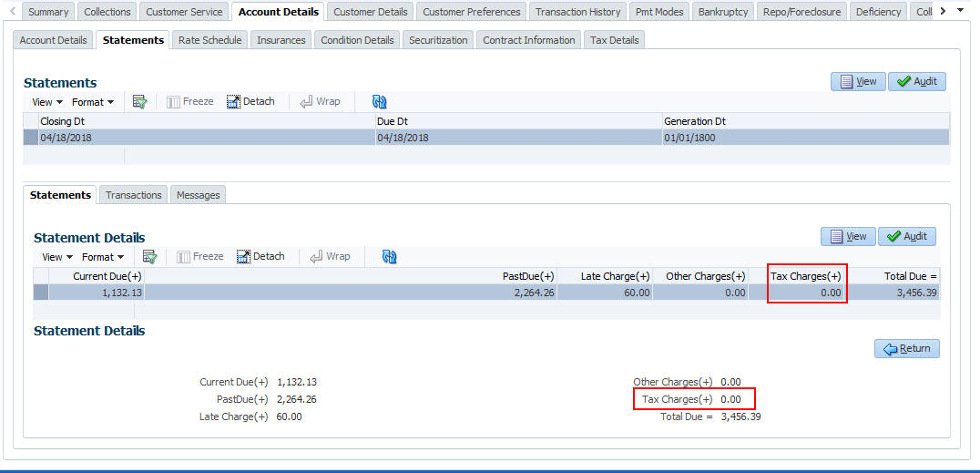Open the Pmt Modes tab
This screenshot has height=473, width=980.
(x=660, y=12)
